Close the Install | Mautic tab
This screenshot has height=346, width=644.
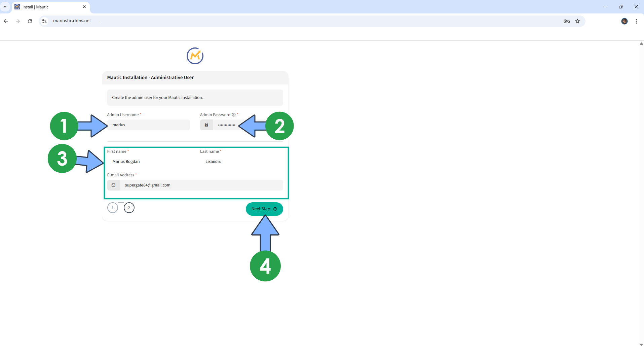(x=84, y=7)
